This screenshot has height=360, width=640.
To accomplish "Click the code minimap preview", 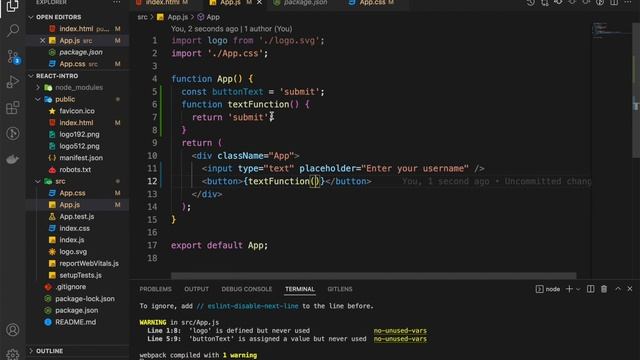I will (611, 31).
